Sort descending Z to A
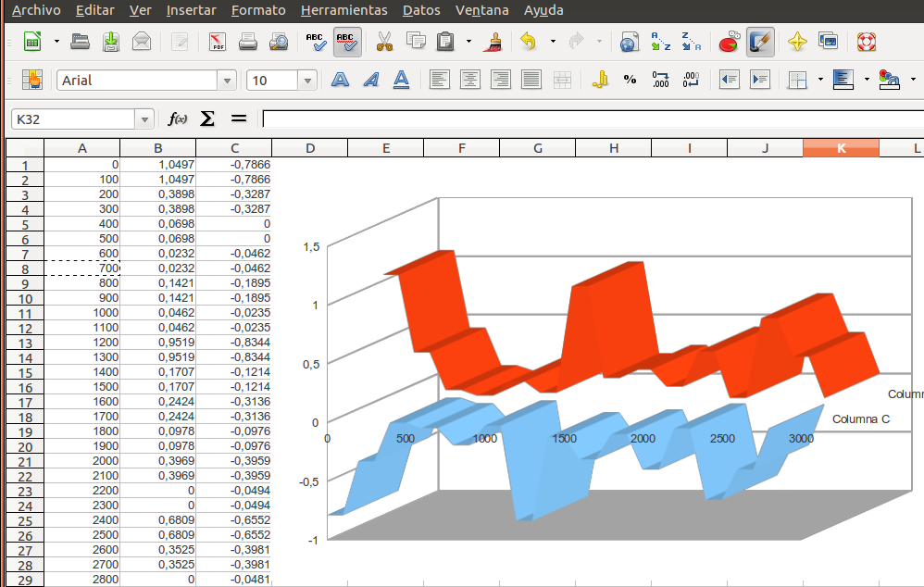Screen dimensions: 924x587 coord(692,42)
